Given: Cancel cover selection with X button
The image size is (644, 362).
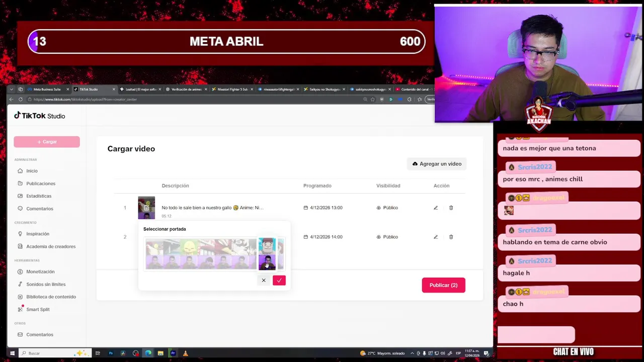Looking at the screenshot, I should (x=263, y=281).
